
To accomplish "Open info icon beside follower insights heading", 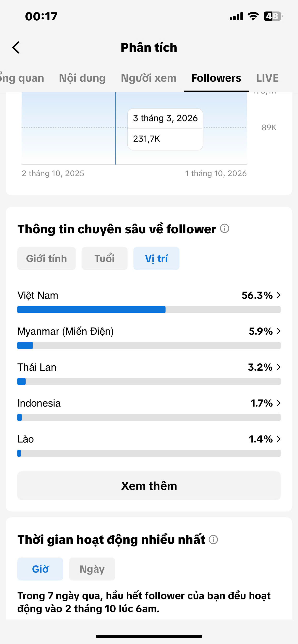I will pos(224,229).
